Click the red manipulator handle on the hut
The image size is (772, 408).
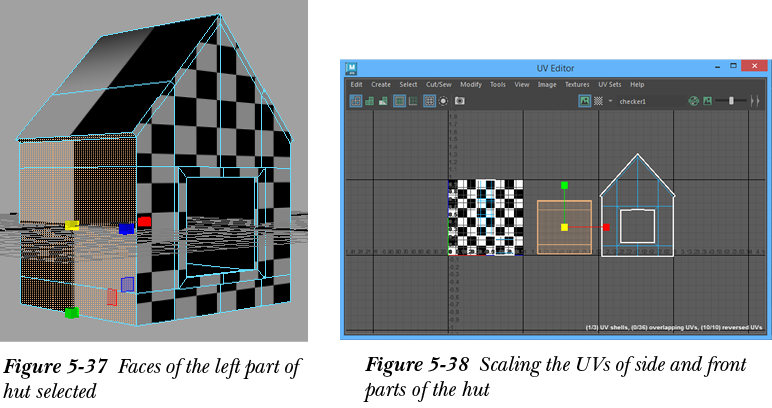point(144,221)
